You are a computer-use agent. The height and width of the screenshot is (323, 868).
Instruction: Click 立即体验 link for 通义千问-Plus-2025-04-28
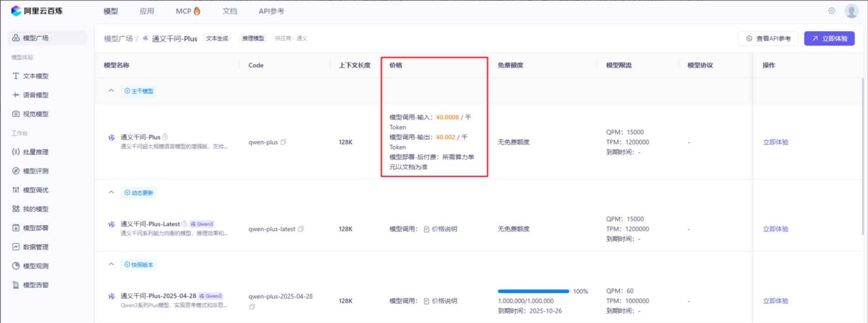776,301
